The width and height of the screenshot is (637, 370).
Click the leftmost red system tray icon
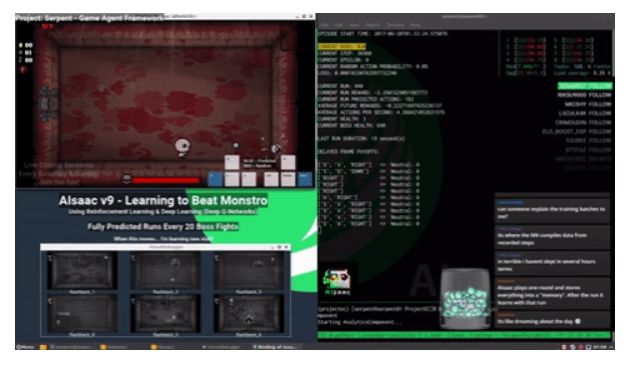pos(564,347)
